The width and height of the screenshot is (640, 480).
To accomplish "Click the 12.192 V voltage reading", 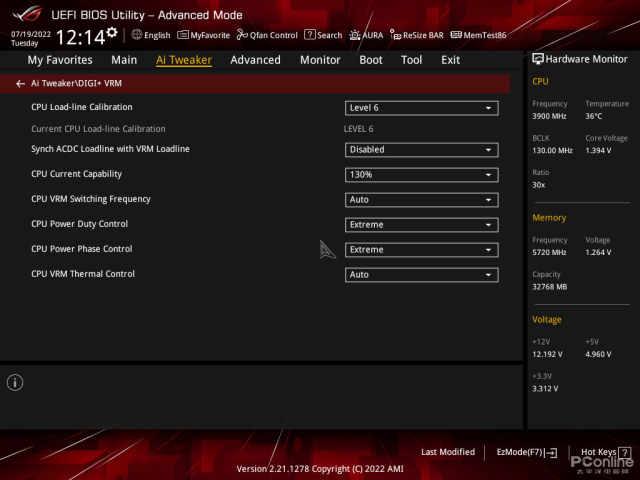I will [547, 354].
